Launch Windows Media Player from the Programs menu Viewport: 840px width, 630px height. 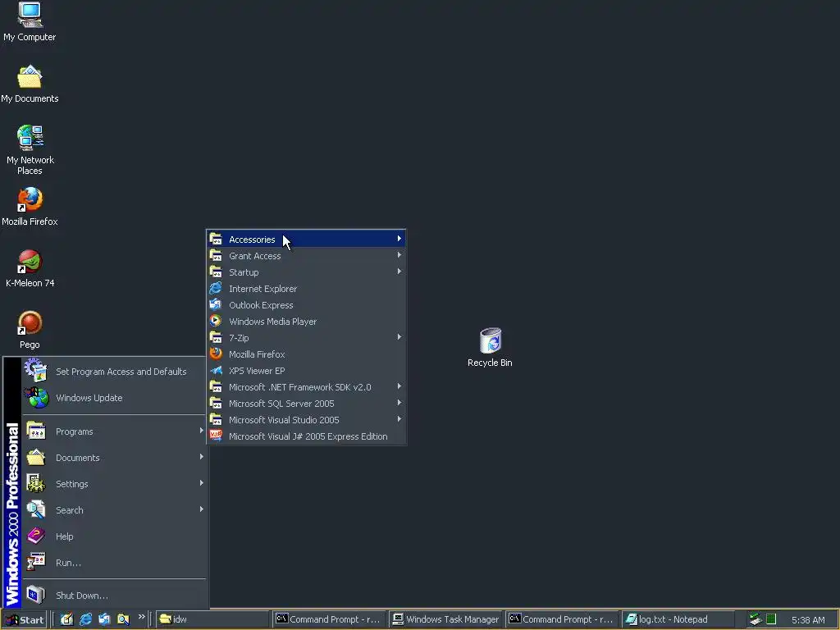pyautogui.click(x=306, y=322)
